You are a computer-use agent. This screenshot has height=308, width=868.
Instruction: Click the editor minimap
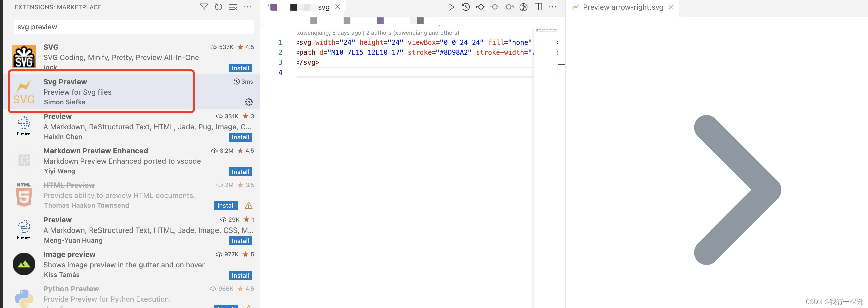546,30
